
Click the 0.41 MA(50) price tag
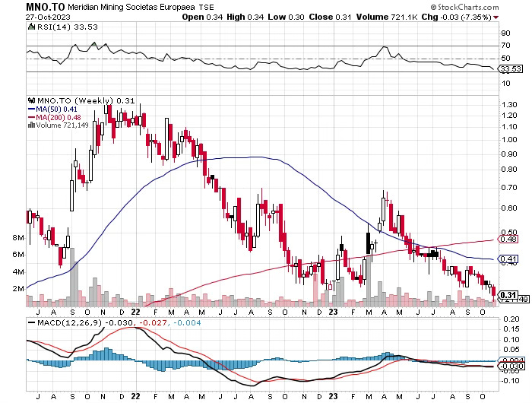[x=508, y=259]
